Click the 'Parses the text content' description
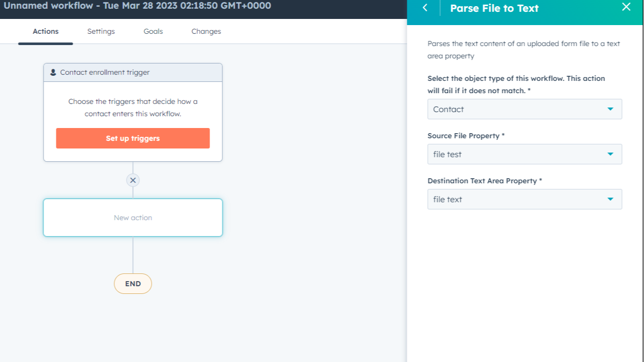 (524, 50)
